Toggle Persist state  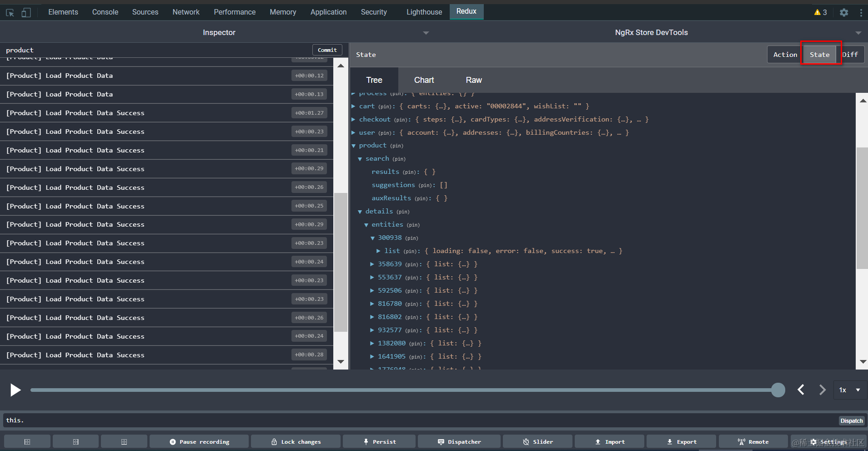(379, 441)
